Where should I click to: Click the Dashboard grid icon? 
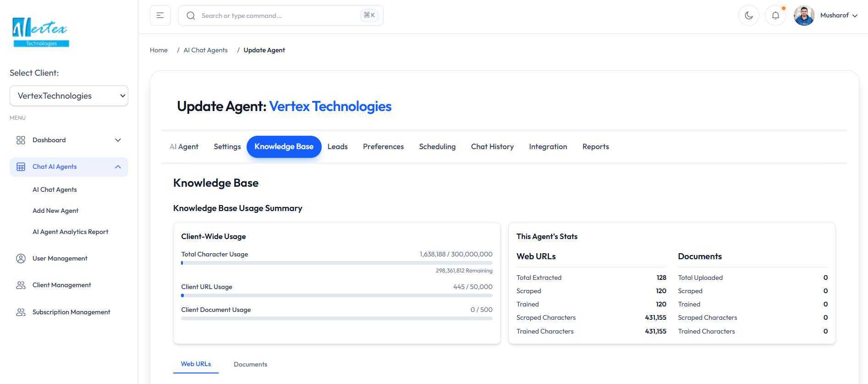(x=21, y=140)
